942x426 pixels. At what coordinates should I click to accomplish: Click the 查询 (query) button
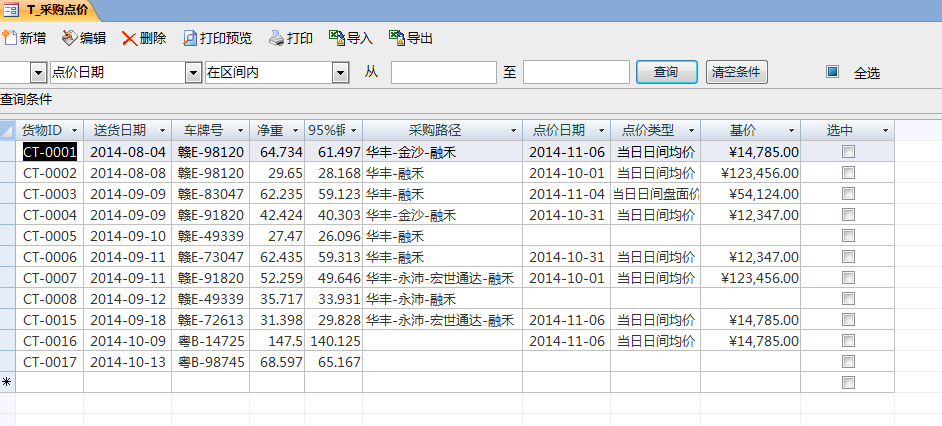tap(667, 72)
